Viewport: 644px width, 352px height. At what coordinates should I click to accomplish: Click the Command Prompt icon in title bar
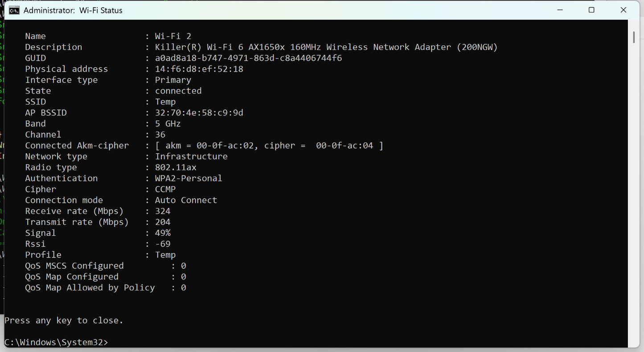click(x=14, y=10)
